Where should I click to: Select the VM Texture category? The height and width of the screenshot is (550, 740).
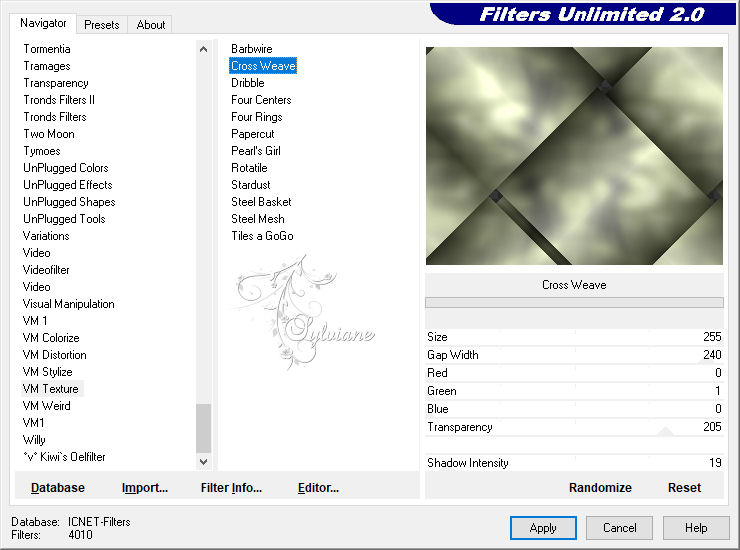[x=50, y=389]
